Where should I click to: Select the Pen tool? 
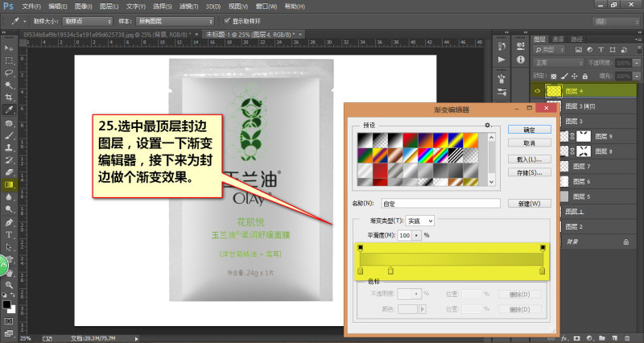pyautogui.click(x=9, y=223)
